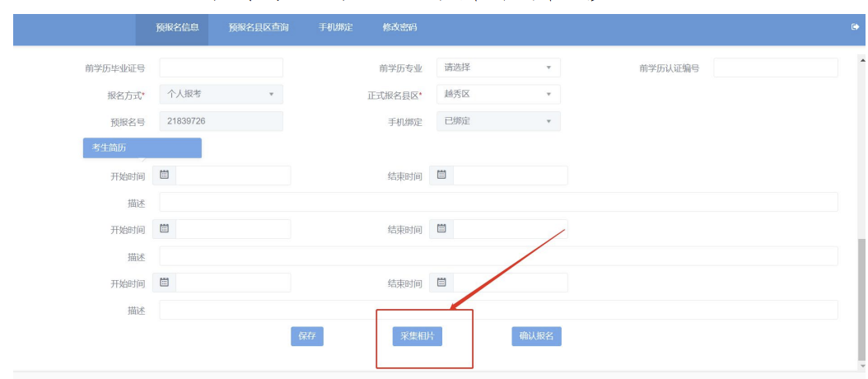Open the 报名方式 个人报考 dropdown

pos(221,95)
